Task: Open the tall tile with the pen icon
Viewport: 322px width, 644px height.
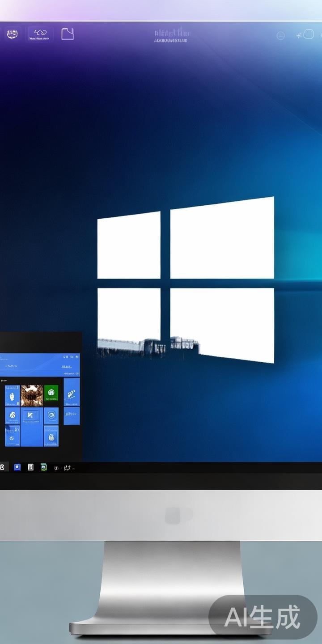Action: pyautogui.click(x=72, y=392)
